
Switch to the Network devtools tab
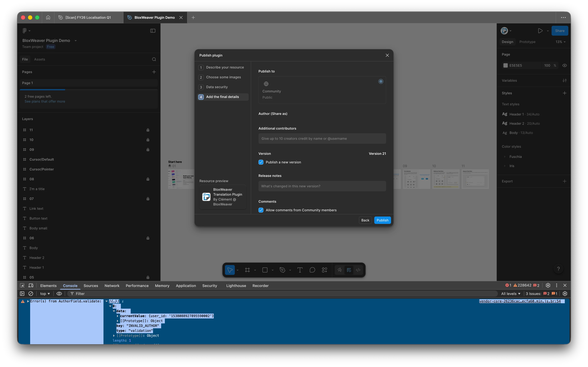(x=112, y=286)
